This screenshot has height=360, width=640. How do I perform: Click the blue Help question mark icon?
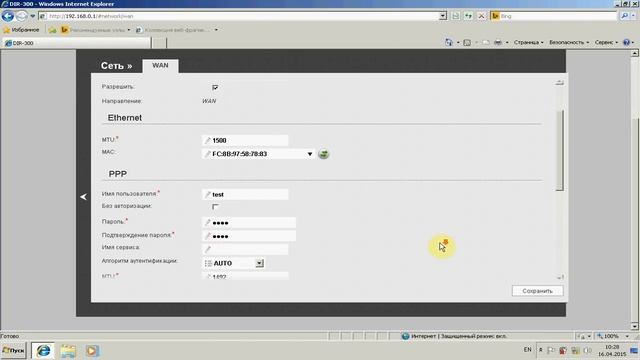tap(627, 42)
